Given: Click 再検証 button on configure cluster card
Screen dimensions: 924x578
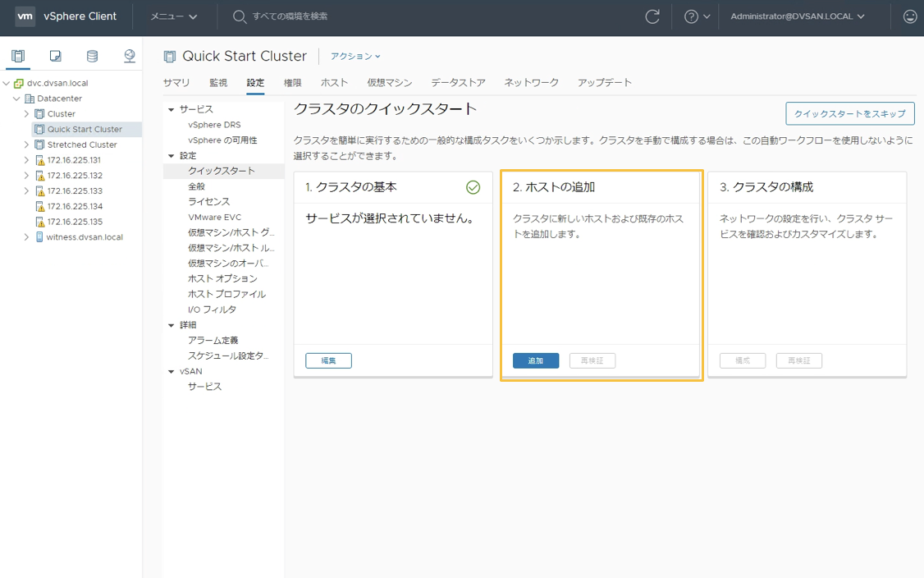Looking at the screenshot, I should tap(799, 360).
